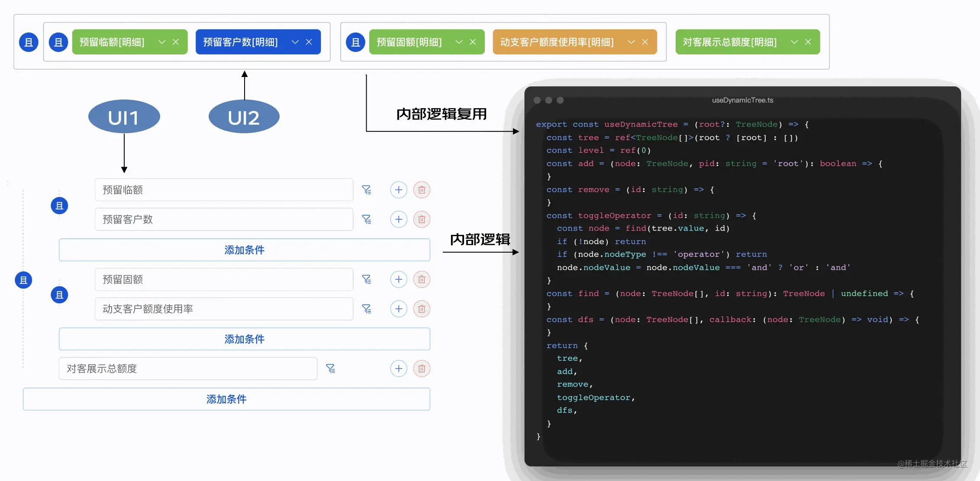Click the 'export const useDynamicTree' code line
The width and height of the screenshot is (980, 481).
pyautogui.click(x=672, y=125)
